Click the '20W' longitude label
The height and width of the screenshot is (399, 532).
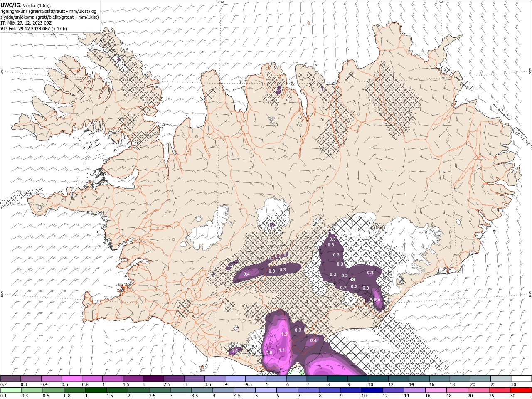click(x=221, y=2)
